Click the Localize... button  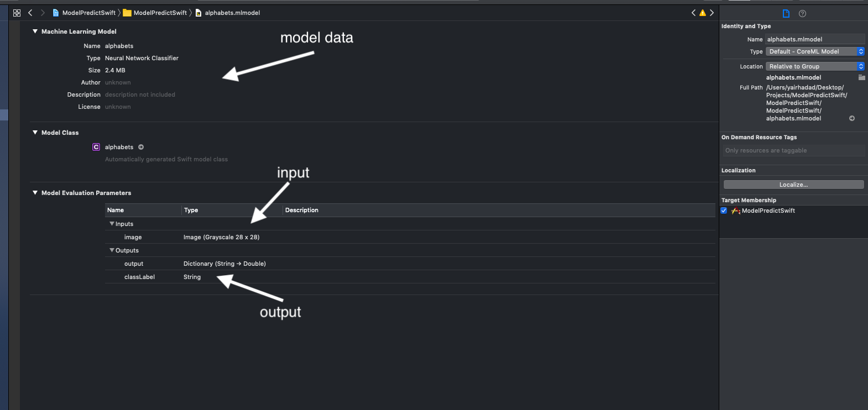793,184
